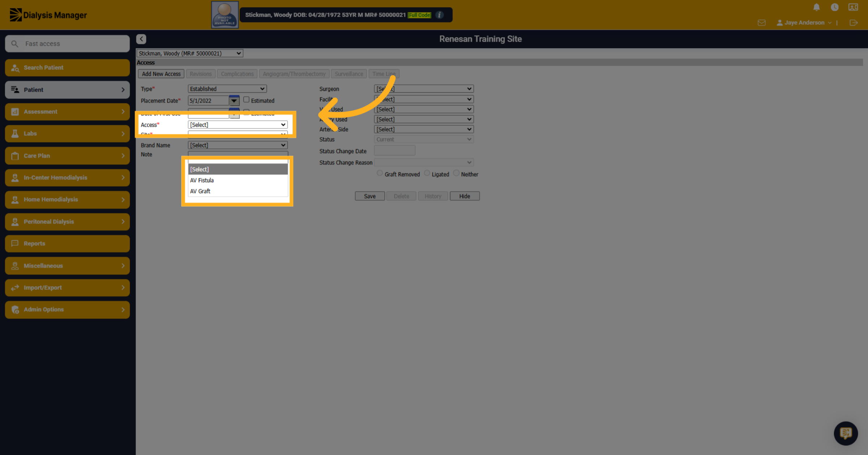
Task: Choose AV Fistula from the list
Action: [x=238, y=180]
